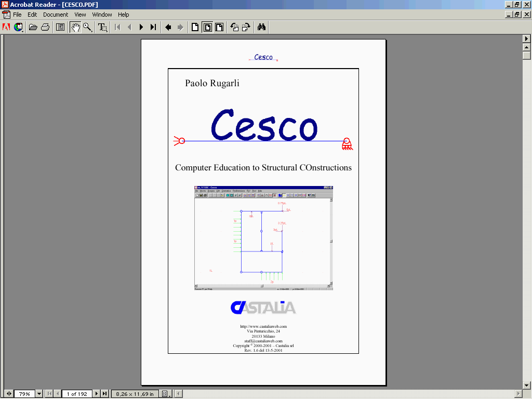Screen dimensions: 532x399
Task: Open the zoom percentage dropdown arrow
Action: click(x=39, y=394)
